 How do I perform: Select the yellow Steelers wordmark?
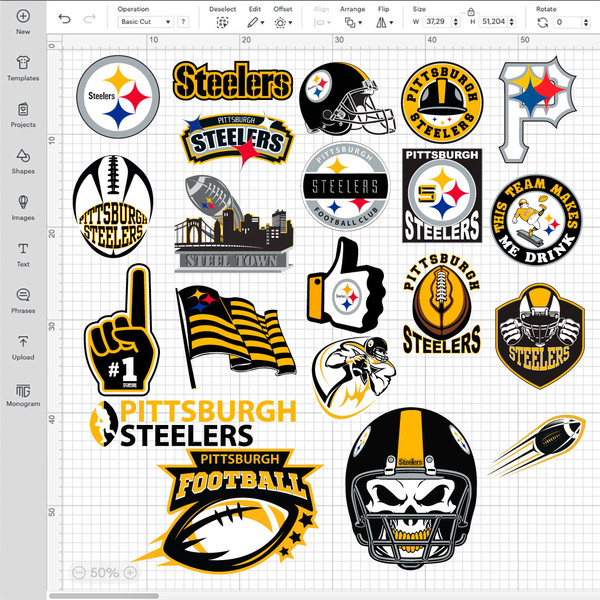233,81
